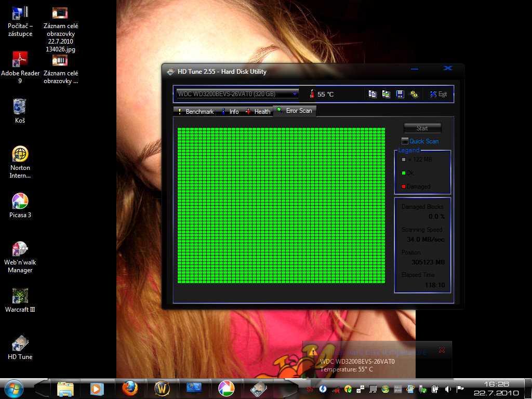532x399 pixels.
Task: Launch Firefox from the taskbar
Action: [130, 388]
